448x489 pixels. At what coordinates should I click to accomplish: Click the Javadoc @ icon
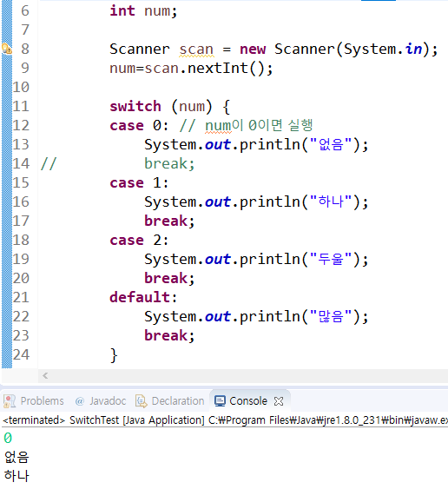click(x=80, y=401)
